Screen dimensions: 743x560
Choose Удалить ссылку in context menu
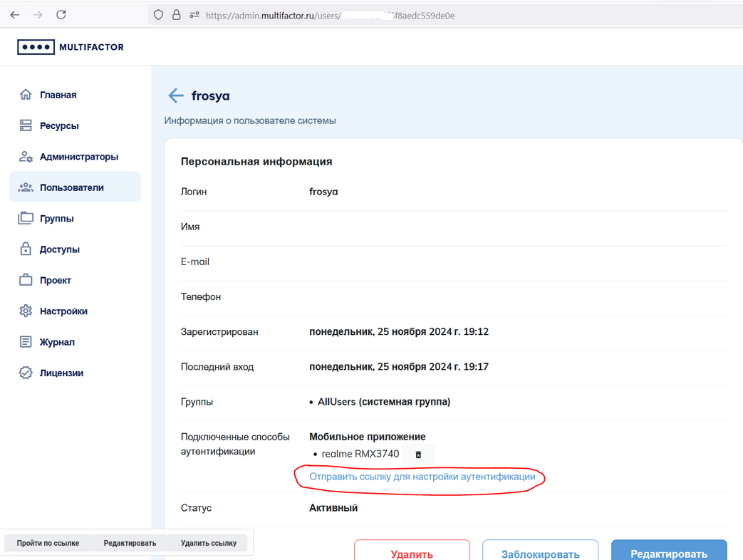pos(208,543)
